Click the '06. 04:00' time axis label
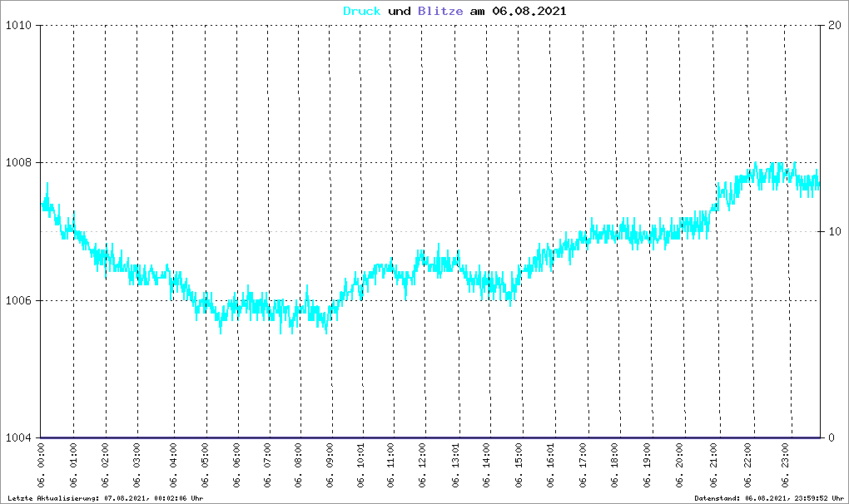 [x=173, y=466]
